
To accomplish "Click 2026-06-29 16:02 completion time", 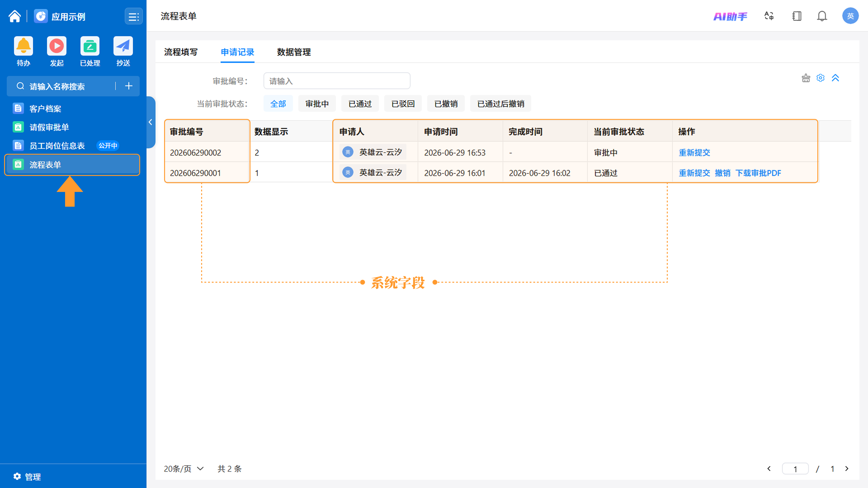I will (x=540, y=173).
